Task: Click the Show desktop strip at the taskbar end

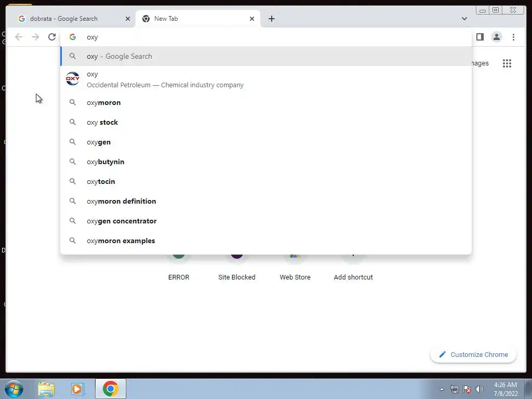Action: click(x=528, y=389)
